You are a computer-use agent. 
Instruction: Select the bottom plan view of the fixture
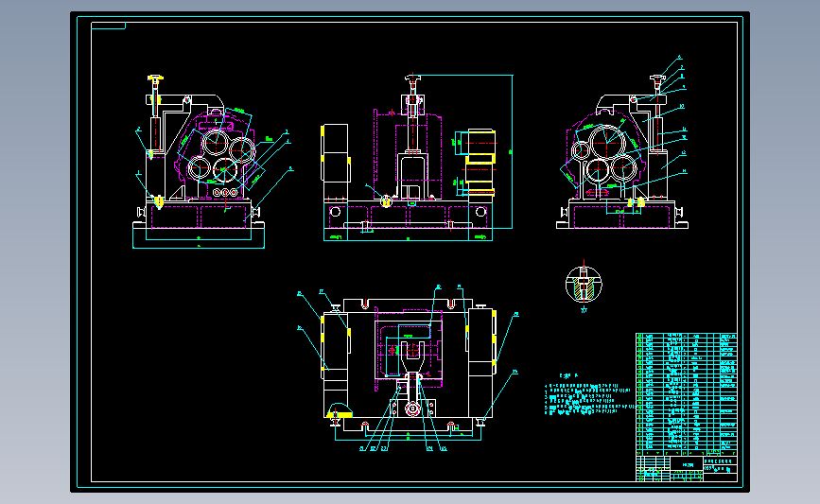(x=407, y=369)
